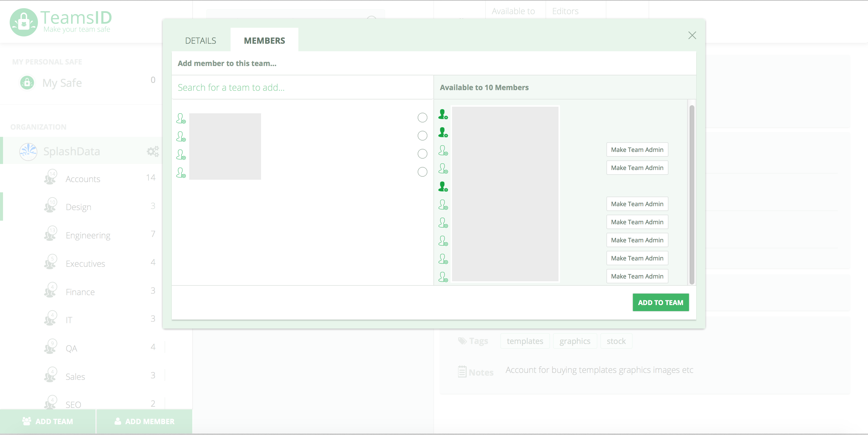
Task: Click the TeamsID padlock logo icon
Action: point(24,22)
